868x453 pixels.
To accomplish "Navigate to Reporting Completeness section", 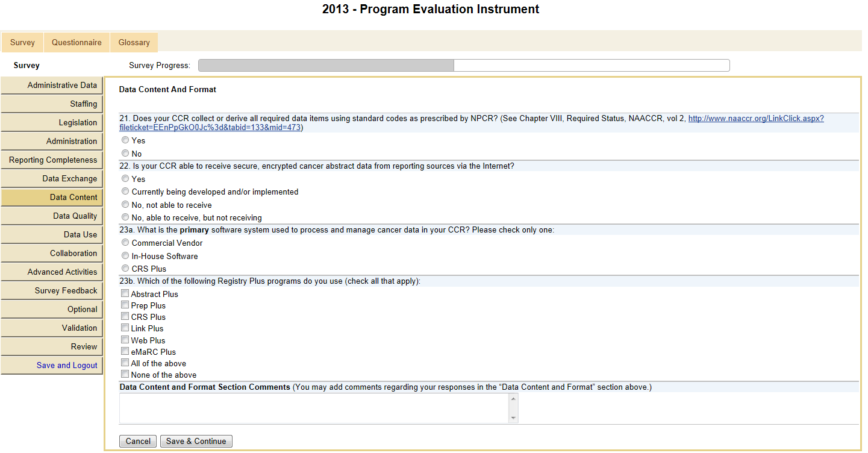I will [x=53, y=160].
